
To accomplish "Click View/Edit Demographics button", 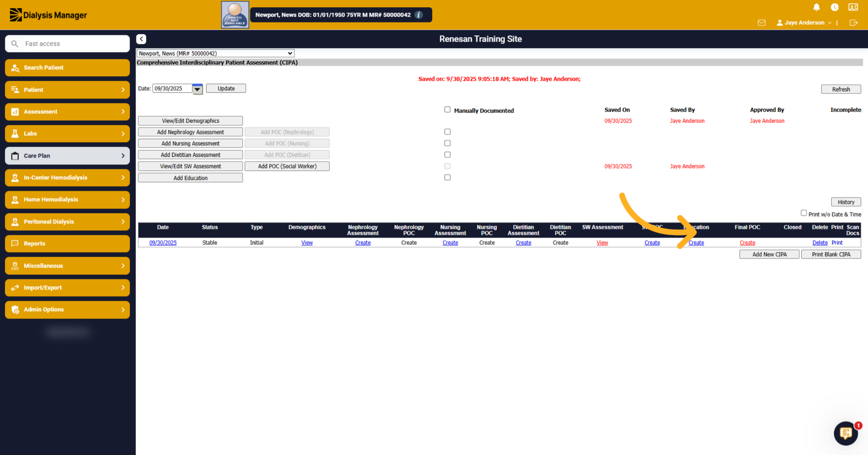I will click(190, 121).
